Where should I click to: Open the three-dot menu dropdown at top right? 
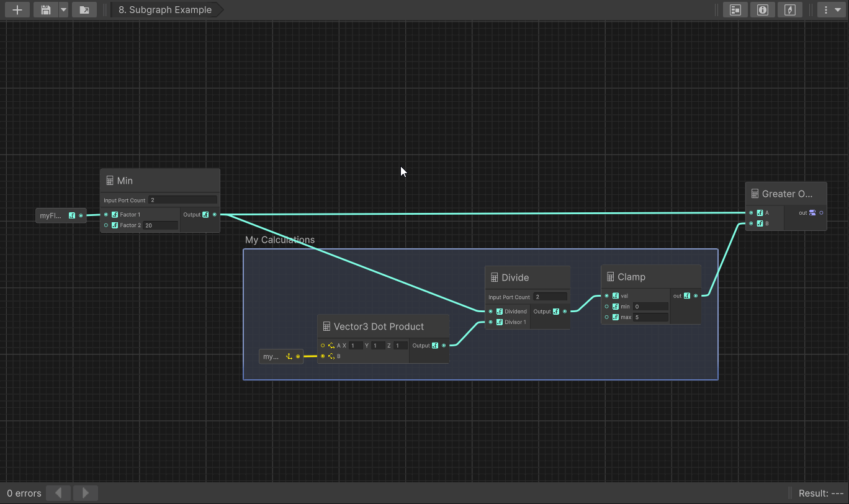click(832, 9)
